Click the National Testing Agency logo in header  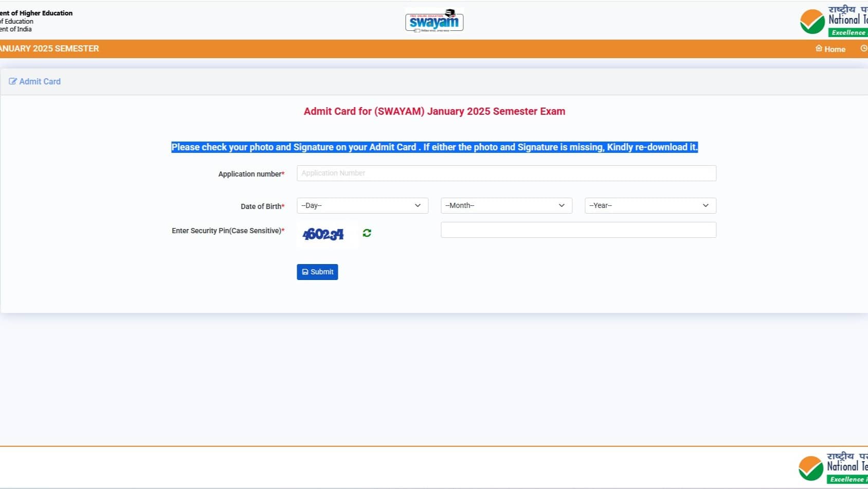[834, 22]
